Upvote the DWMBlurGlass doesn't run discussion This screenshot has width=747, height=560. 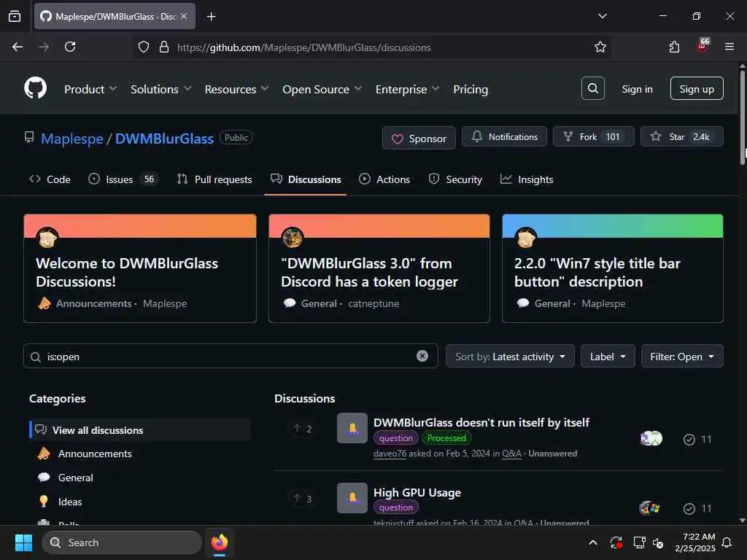tap(303, 429)
